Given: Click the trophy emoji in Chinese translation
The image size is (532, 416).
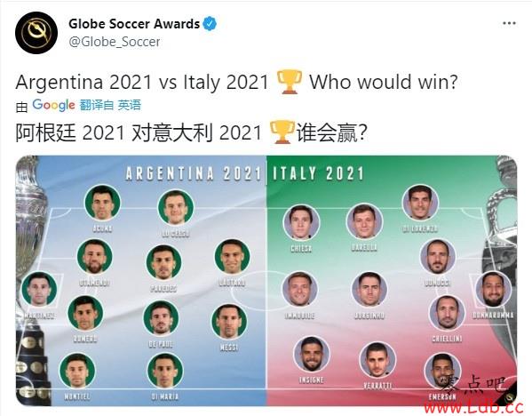Looking at the screenshot, I should coord(282,132).
